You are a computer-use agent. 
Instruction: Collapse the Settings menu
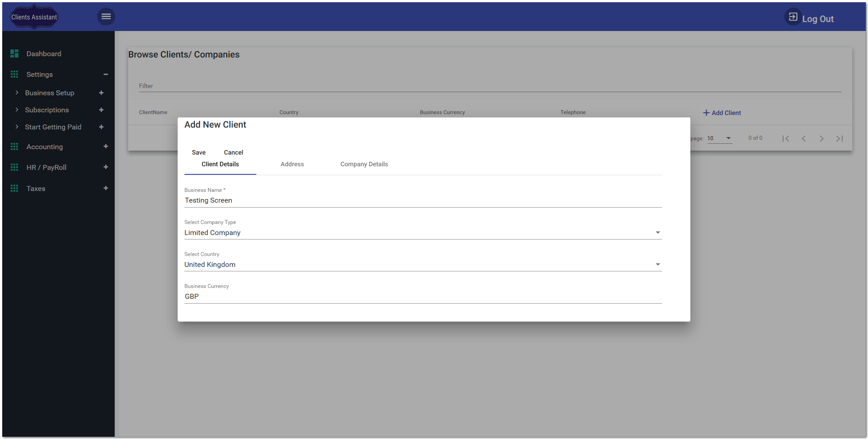pos(106,74)
